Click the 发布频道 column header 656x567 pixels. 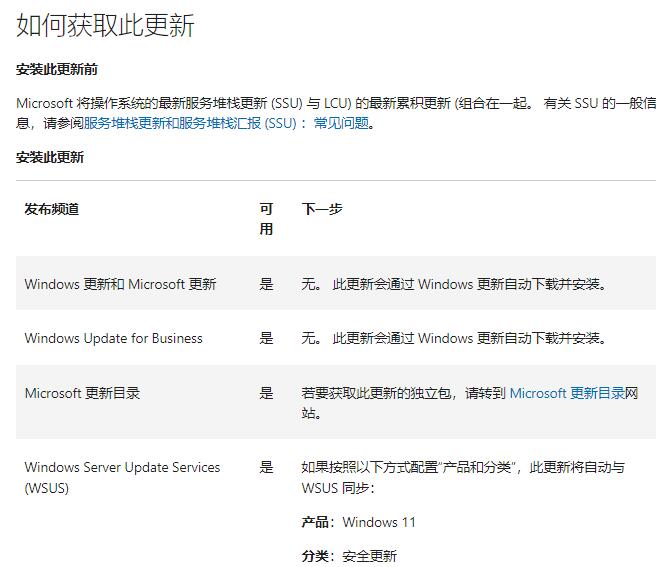(51, 209)
